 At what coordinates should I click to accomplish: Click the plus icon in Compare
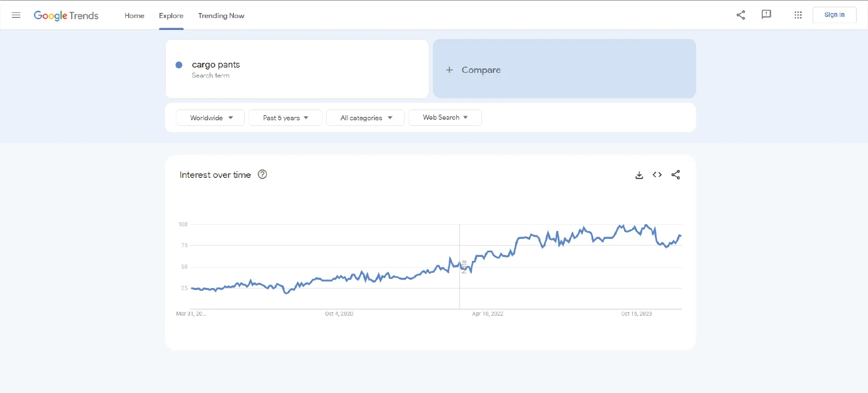click(449, 70)
